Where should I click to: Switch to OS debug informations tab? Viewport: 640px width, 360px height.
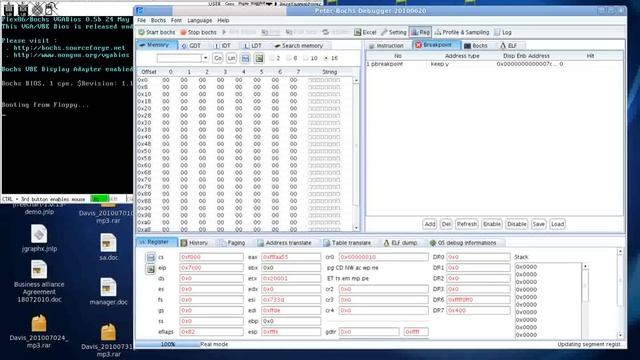click(x=463, y=243)
